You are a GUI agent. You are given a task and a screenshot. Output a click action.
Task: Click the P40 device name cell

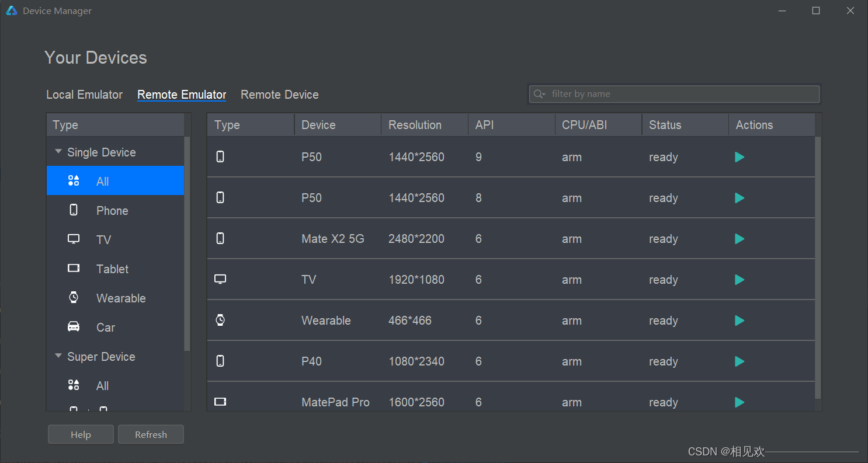(311, 361)
